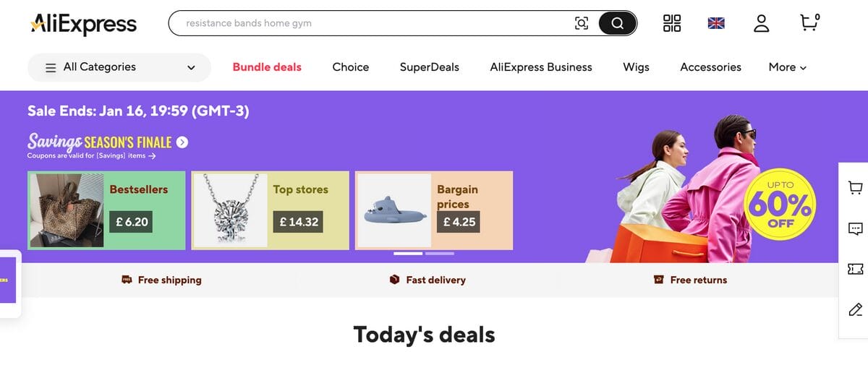Open the Bundle deals tab

267,67
